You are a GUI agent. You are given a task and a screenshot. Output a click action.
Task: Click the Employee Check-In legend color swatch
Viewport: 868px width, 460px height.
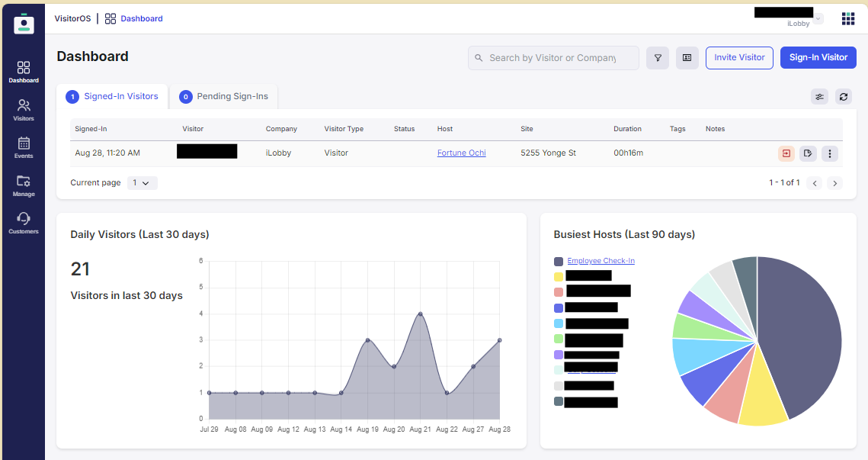[559, 262]
